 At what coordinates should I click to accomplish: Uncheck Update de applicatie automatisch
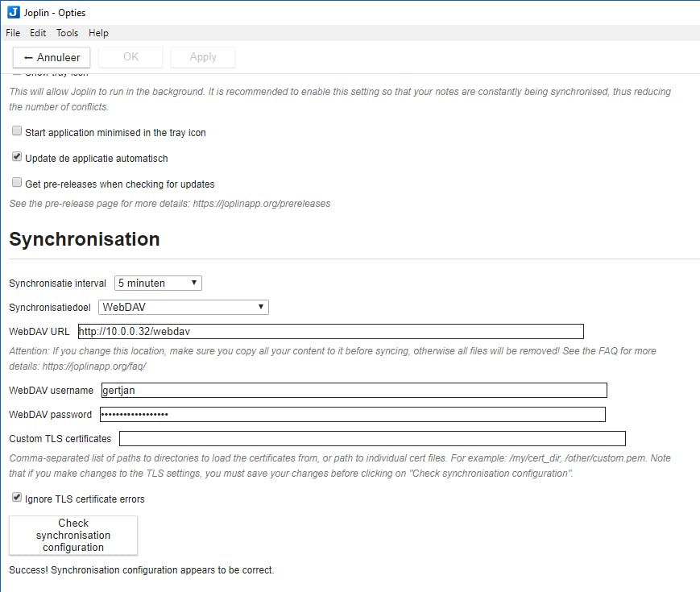pyautogui.click(x=17, y=157)
